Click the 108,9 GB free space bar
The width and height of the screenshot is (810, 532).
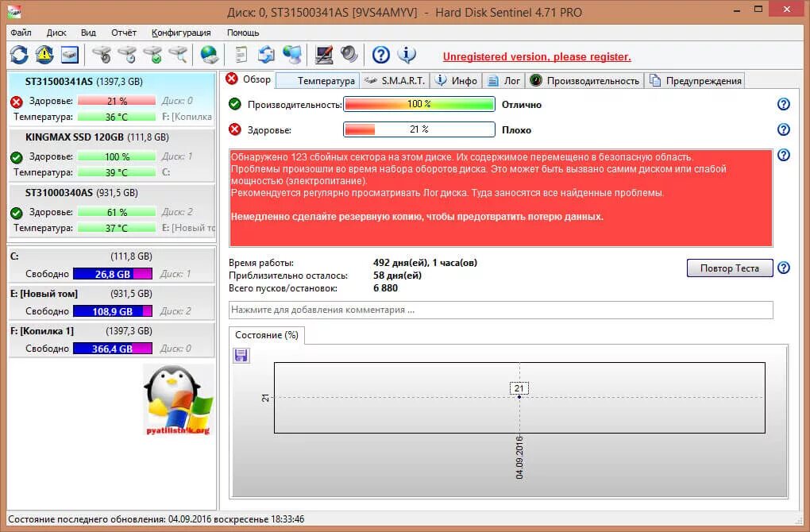coord(113,311)
